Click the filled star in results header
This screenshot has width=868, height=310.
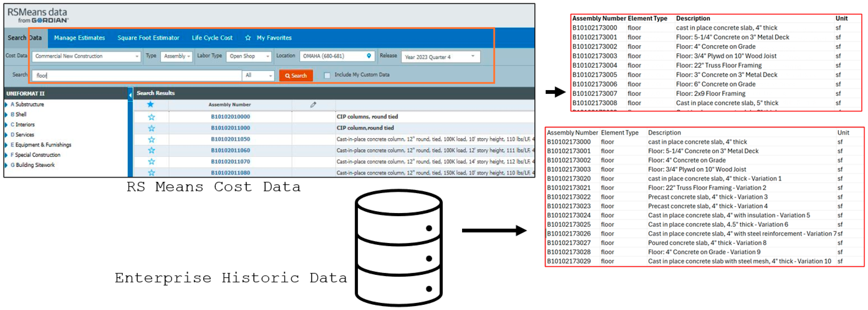click(150, 105)
